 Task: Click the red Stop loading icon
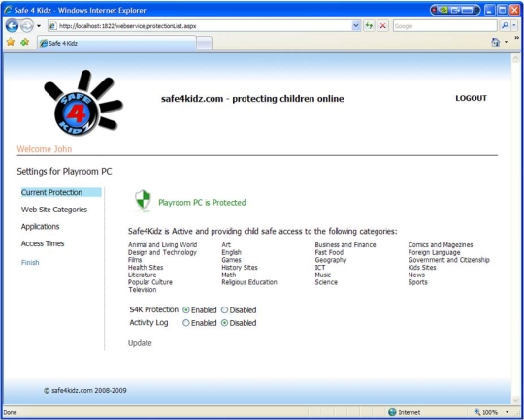[x=383, y=26]
